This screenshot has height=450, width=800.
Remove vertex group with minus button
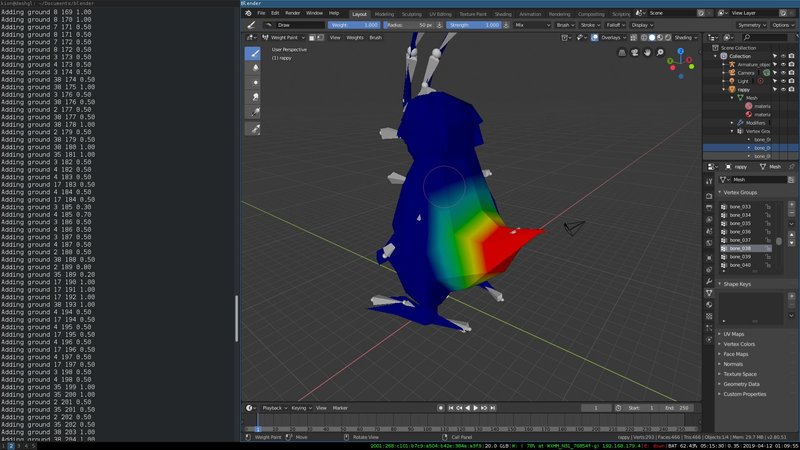(791, 213)
